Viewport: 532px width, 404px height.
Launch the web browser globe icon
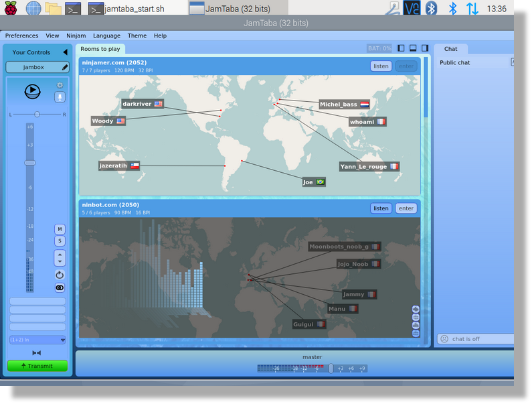(33, 8)
